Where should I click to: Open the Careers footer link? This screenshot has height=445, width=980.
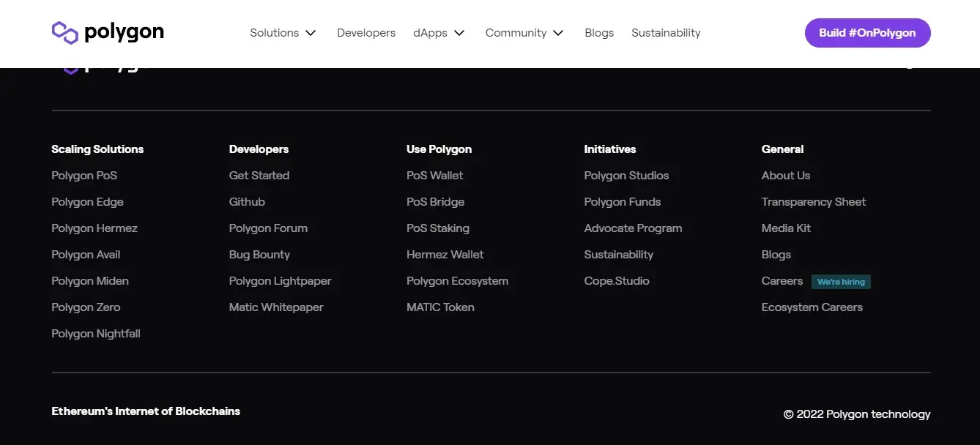tap(782, 281)
